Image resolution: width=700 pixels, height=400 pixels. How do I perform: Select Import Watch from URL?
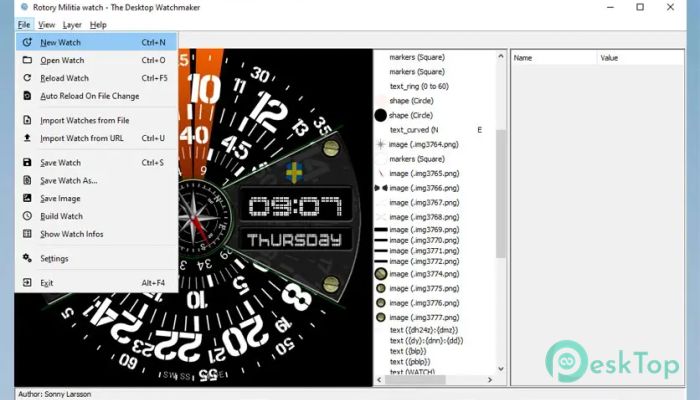pos(96,138)
